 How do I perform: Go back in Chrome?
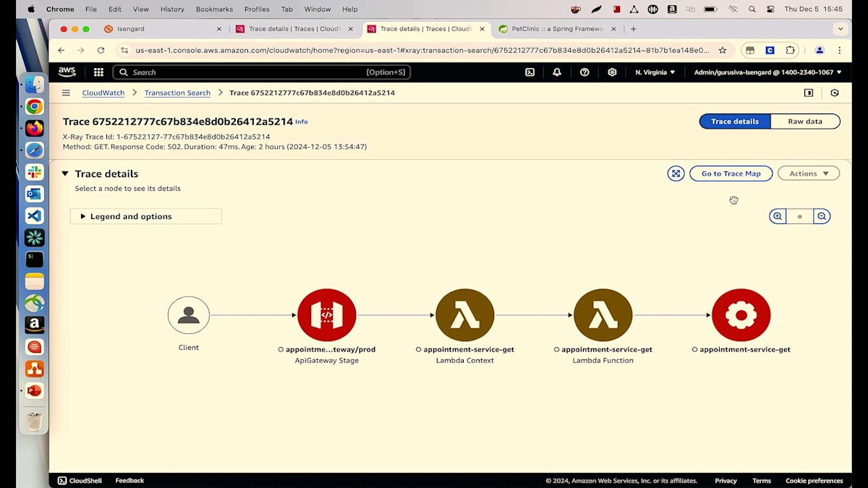(61, 51)
